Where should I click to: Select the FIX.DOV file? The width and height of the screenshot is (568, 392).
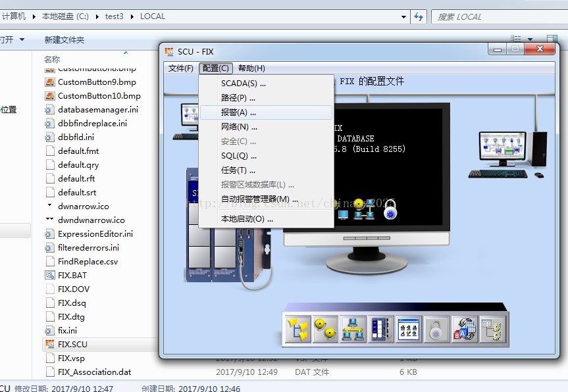pyautogui.click(x=74, y=289)
